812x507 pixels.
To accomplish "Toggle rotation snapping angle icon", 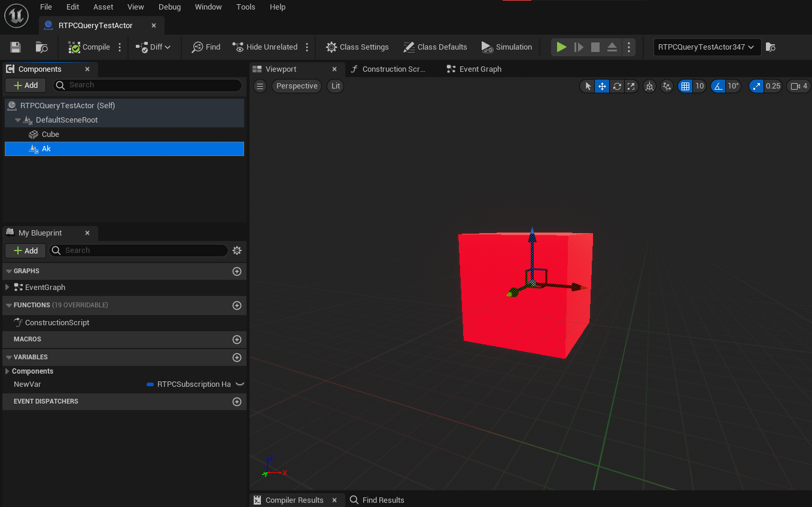I will pos(717,86).
